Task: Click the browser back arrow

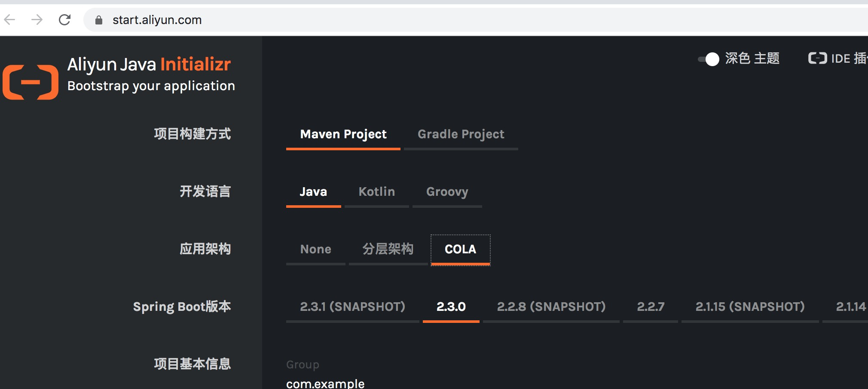Action: (x=9, y=20)
